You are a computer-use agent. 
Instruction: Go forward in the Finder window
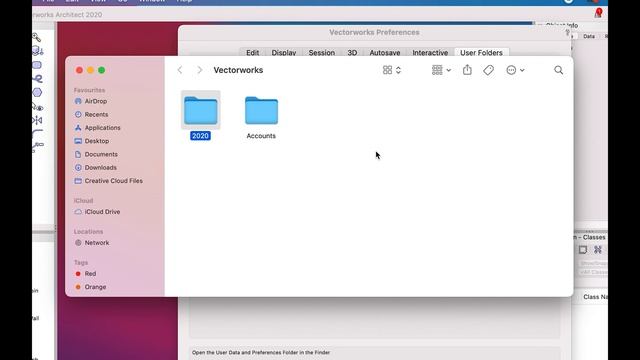click(200, 70)
